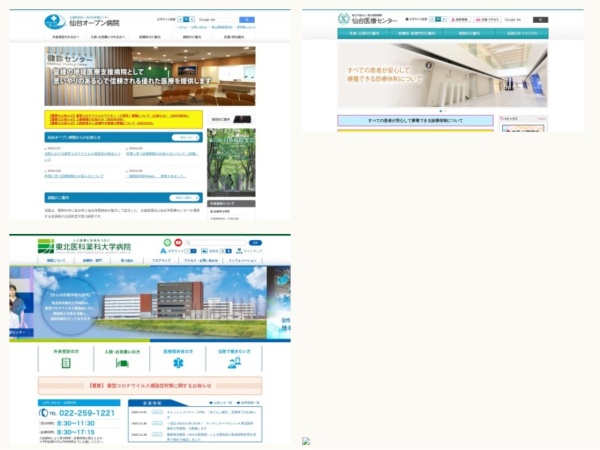The width and height of the screenshot is (600, 450).
Task: Click the white button in 病院のご案内 header bar
Action: pyautogui.click(x=184, y=198)
